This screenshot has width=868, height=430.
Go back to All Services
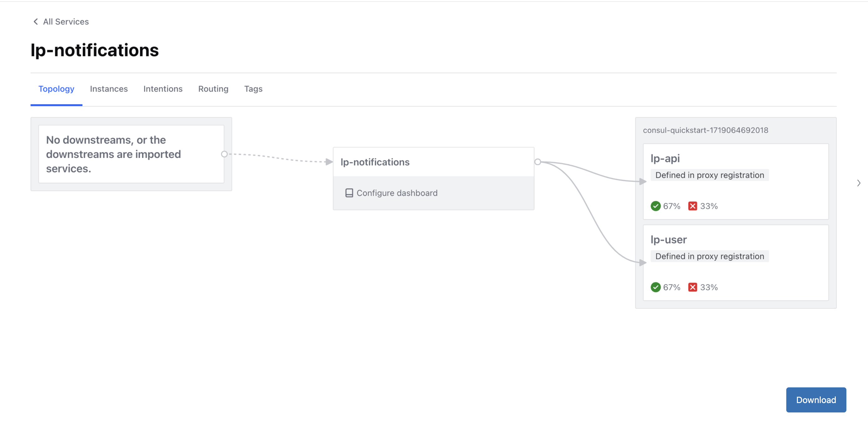tap(66, 22)
